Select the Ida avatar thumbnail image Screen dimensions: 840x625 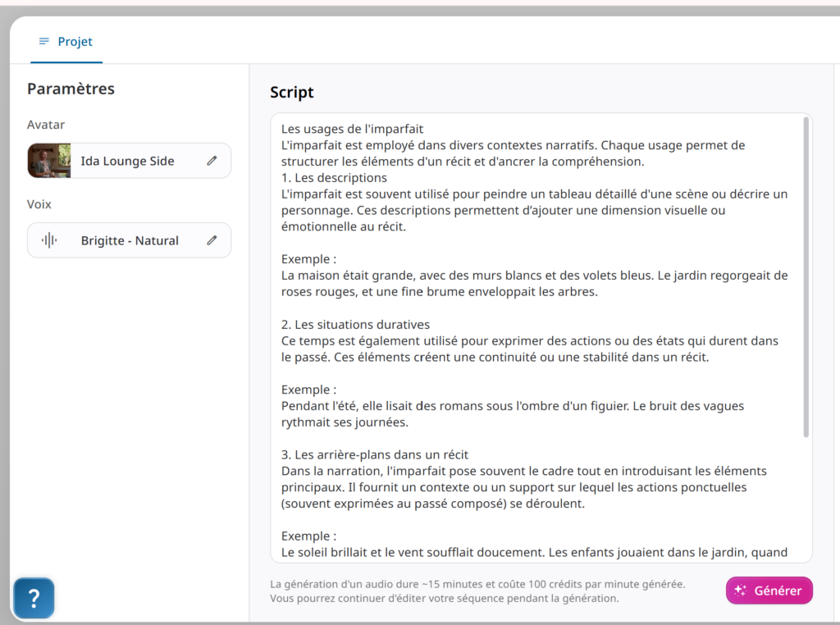click(49, 162)
